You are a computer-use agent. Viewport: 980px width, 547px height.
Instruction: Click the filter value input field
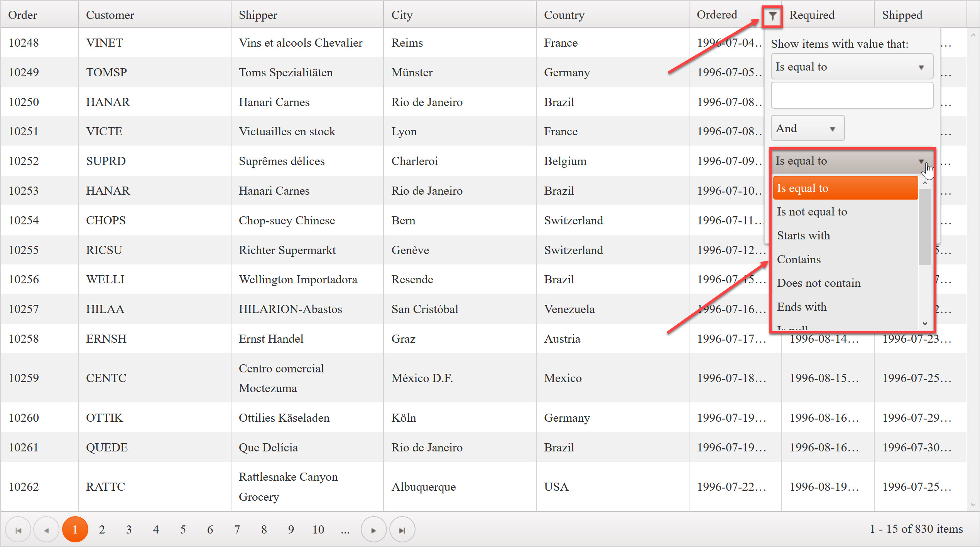click(x=851, y=95)
